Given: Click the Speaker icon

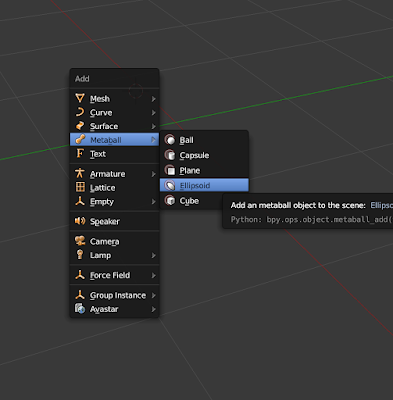Looking at the screenshot, I should [80, 221].
